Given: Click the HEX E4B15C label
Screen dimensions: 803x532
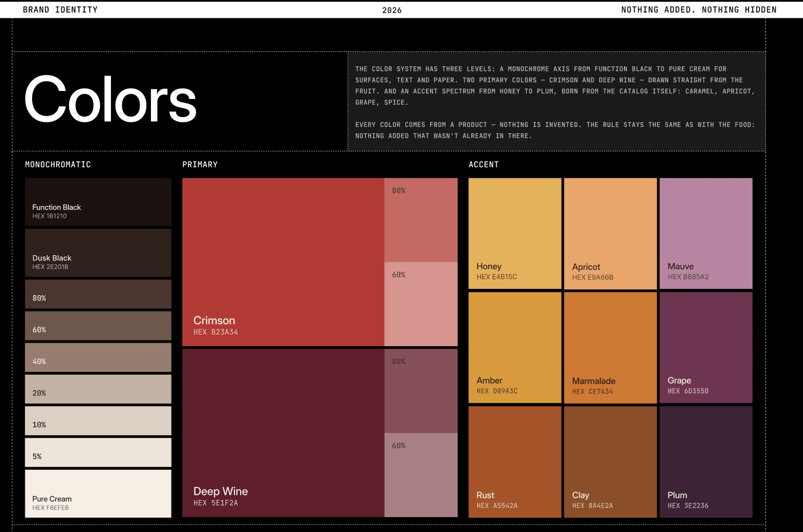Looking at the screenshot, I should [x=497, y=277].
